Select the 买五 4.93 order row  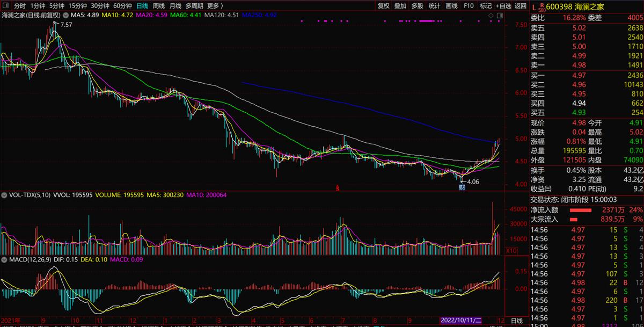pos(587,112)
